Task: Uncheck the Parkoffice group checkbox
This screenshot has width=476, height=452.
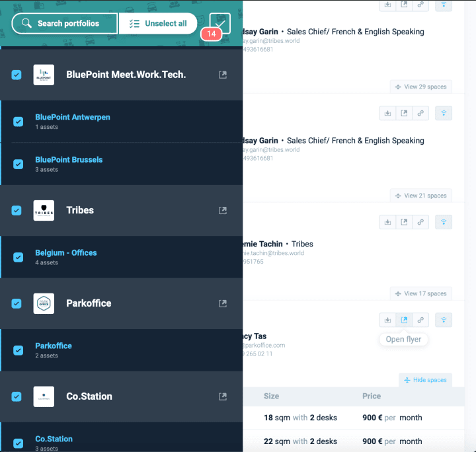Action: [17, 303]
